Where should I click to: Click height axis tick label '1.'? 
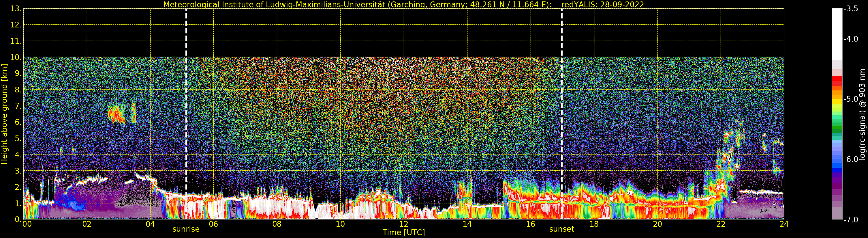coord(18,203)
